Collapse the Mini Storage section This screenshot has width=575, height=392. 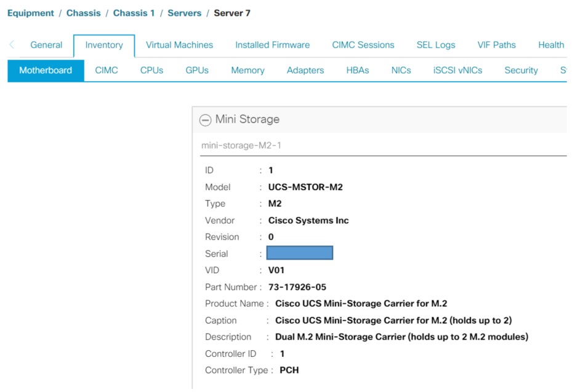(x=205, y=120)
